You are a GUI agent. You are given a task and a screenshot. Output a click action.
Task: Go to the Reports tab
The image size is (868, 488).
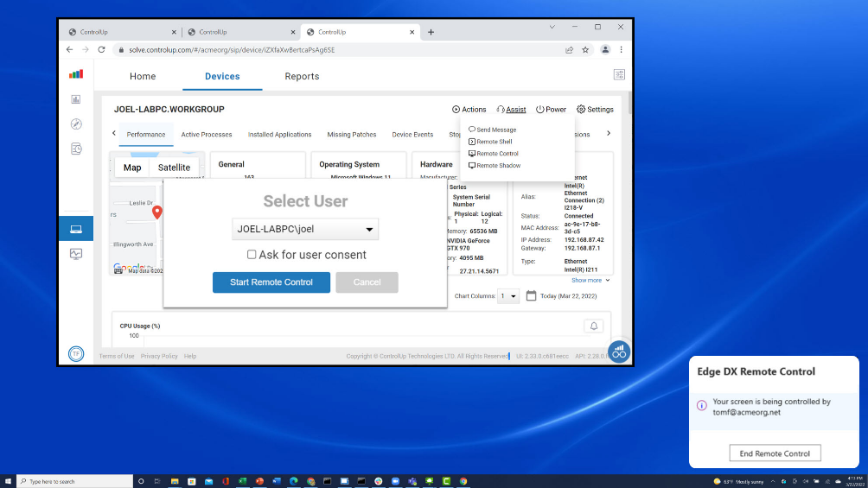point(302,76)
